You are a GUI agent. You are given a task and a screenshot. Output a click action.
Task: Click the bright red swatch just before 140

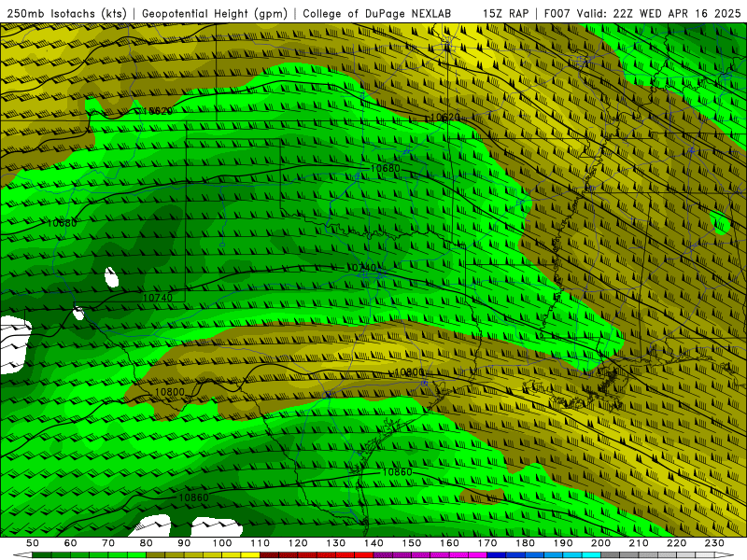pyautogui.click(x=364, y=554)
